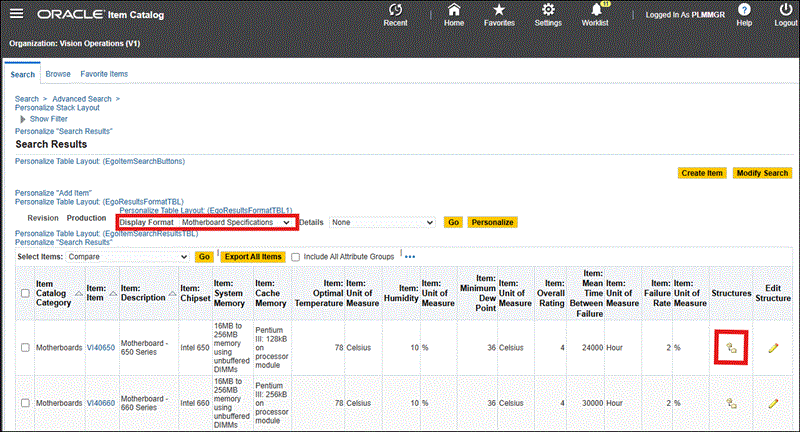The height and width of the screenshot is (432, 800).
Task: Click Show Filter link
Action: click(48, 119)
